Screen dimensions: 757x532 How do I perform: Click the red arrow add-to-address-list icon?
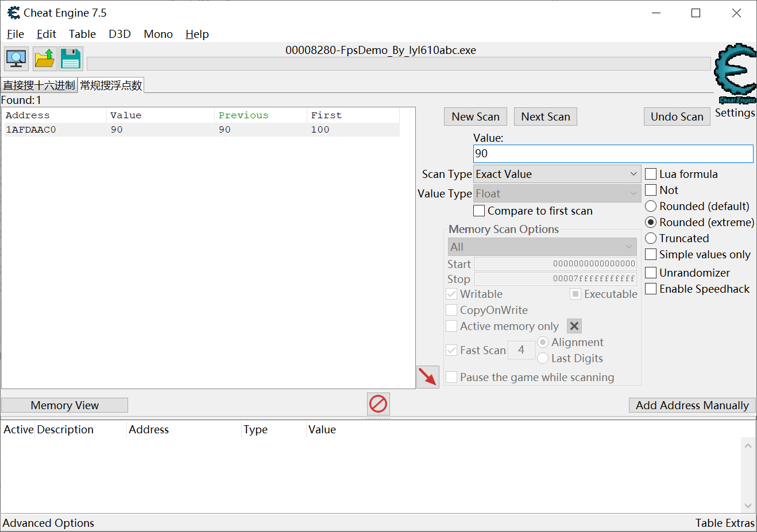[x=428, y=377]
